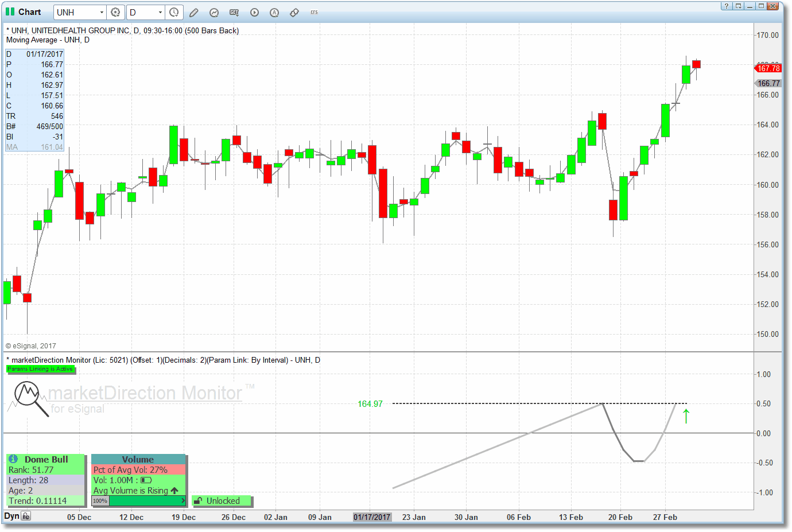Click the highlighted 01/17/2017 date marker
792x532 pixels.
pos(372,517)
